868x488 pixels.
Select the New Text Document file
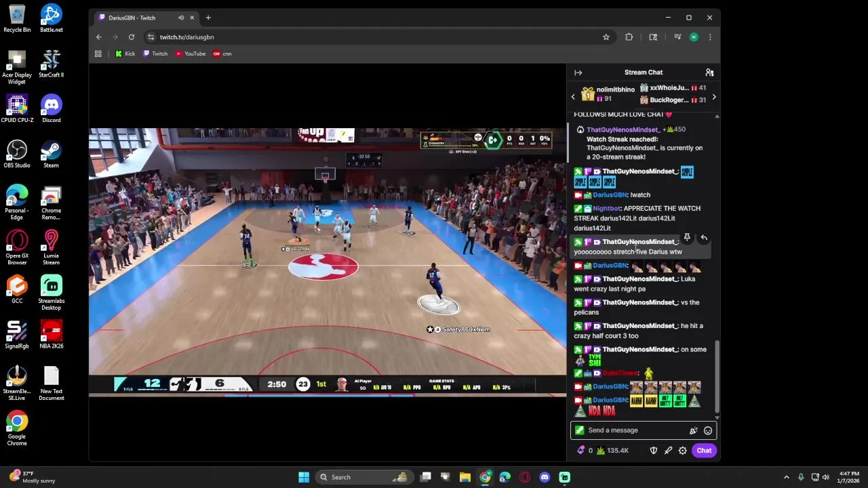[51, 384]
